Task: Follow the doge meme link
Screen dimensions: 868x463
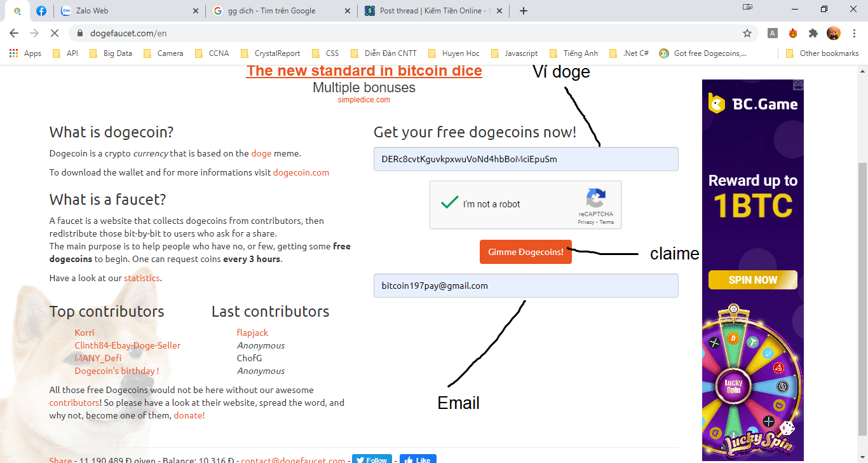Action: 261,153
